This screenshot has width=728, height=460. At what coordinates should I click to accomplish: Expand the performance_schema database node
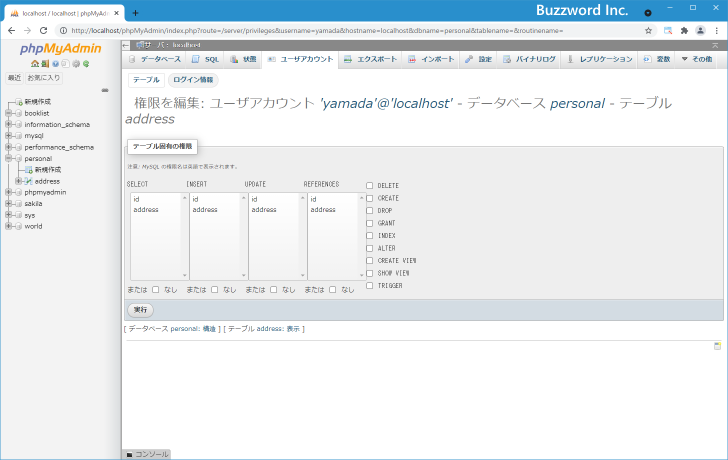8,147
